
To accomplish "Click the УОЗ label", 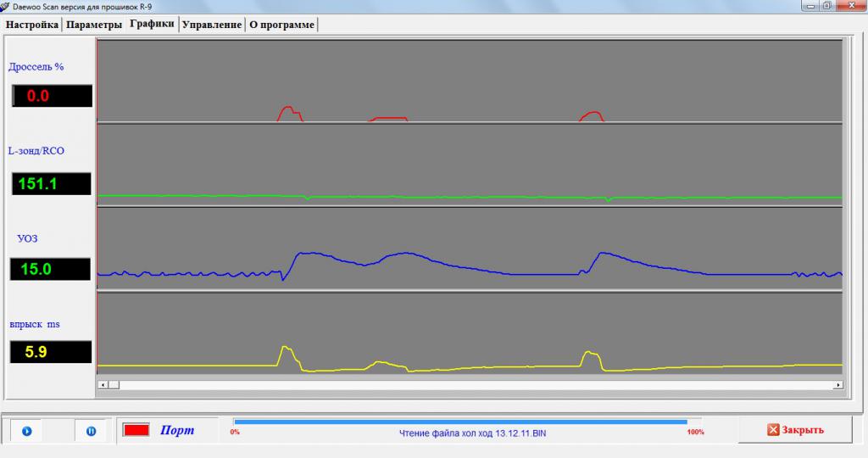I will (27, 238).
